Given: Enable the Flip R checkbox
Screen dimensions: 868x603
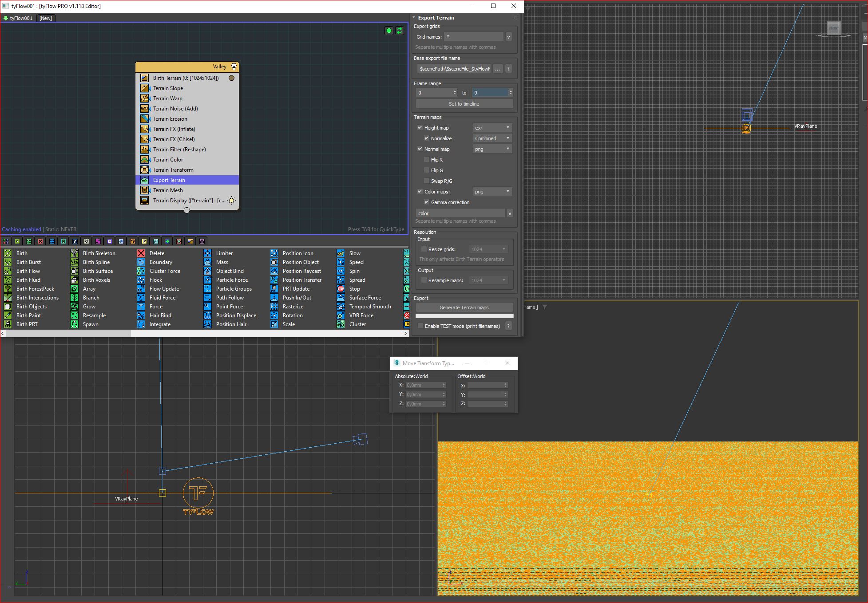Looking at the screenshot, I should point(427,160).
